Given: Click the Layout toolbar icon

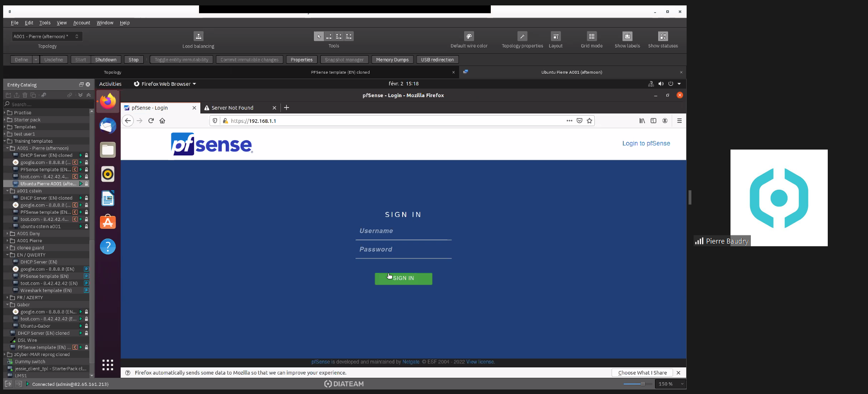Looking at the screenshot, I should pos(555,37).
